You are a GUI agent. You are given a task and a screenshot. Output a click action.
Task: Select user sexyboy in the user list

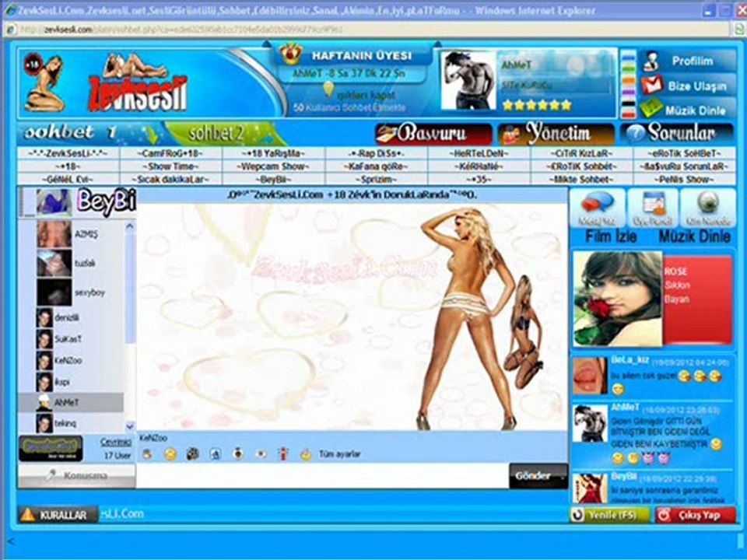(x=71, y=292)
